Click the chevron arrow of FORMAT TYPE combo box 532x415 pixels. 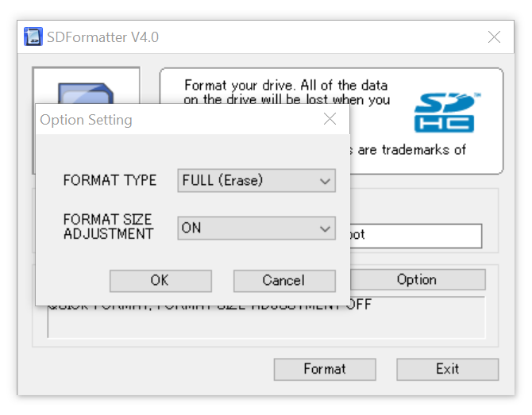325,181
